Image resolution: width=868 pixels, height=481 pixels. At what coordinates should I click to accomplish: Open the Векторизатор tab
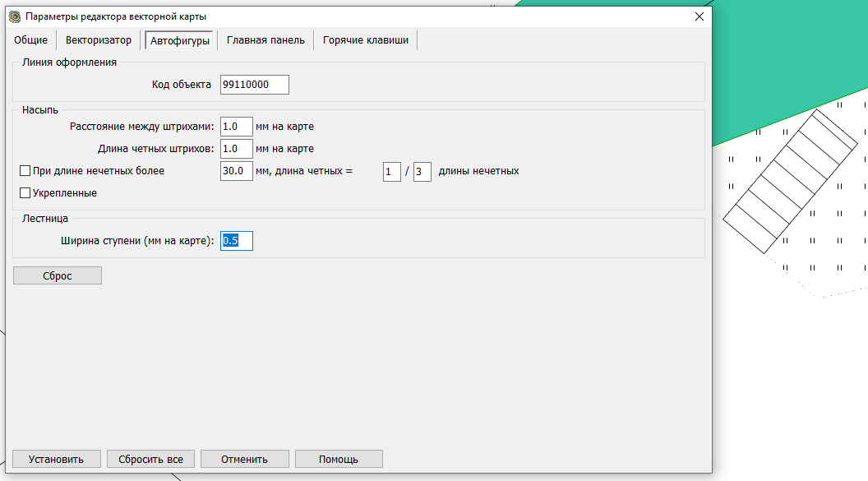point(99,40)
